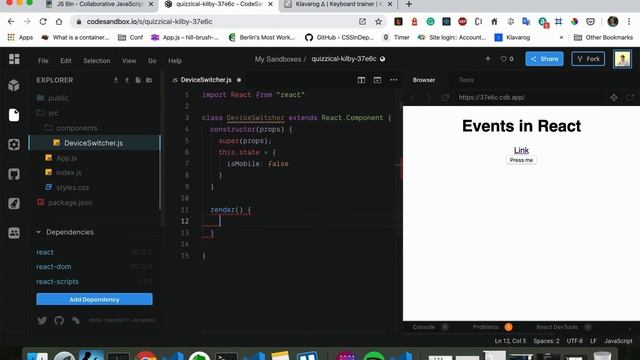Open the File menu
Viewport: 640px width, 360px height.
[x=43, y=61]
